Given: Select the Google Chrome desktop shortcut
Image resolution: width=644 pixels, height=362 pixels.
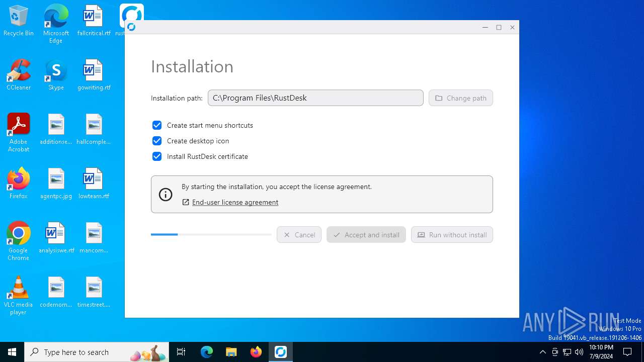Looking at the screenshot, I should [x=19, y=241].
